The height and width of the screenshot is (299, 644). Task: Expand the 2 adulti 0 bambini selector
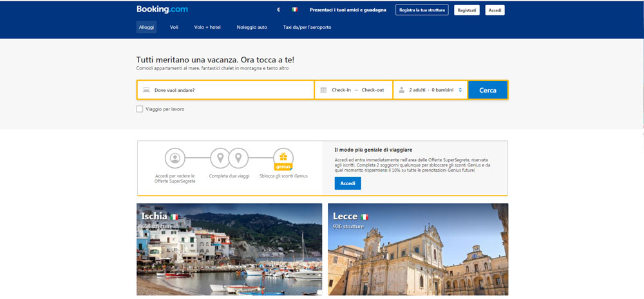(435, 90)
